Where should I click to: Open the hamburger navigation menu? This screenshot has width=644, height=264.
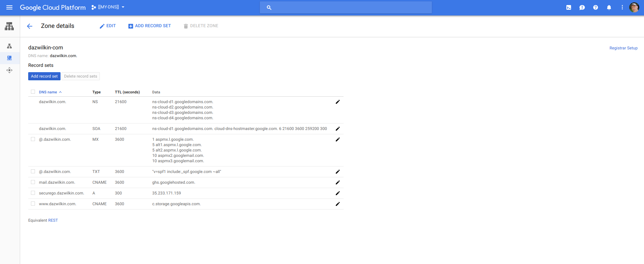[x=9, y=7]
